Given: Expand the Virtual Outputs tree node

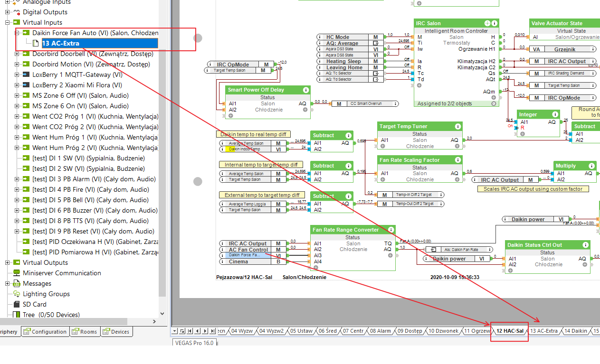Looking at the screenshot, I should [8, 262].
